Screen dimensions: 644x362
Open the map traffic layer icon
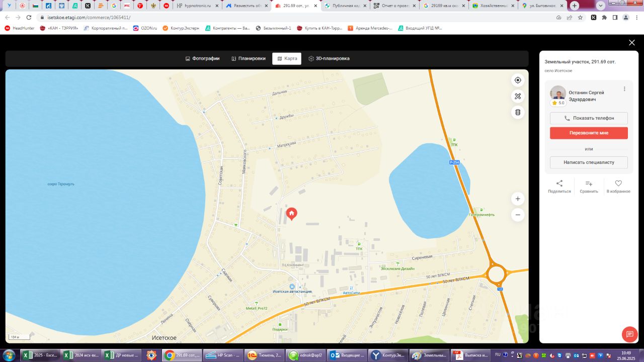click(x=518, y=112)
